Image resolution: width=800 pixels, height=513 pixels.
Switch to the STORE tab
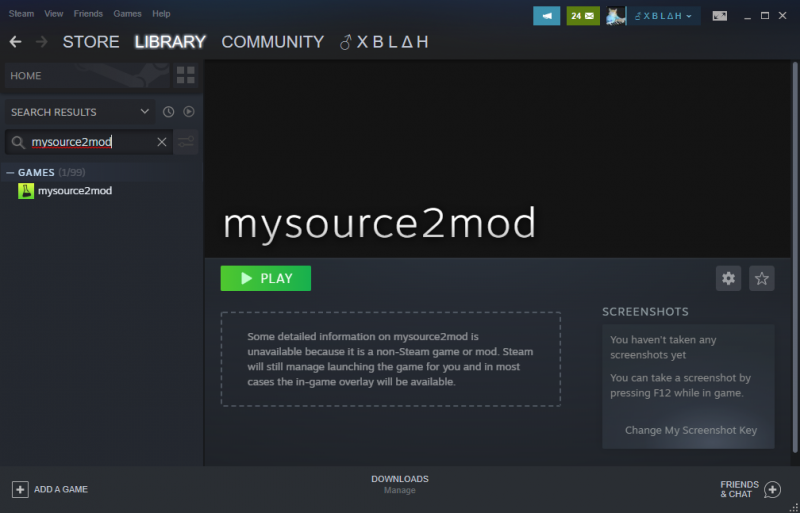pyautogui.click(x=91, y=42)
